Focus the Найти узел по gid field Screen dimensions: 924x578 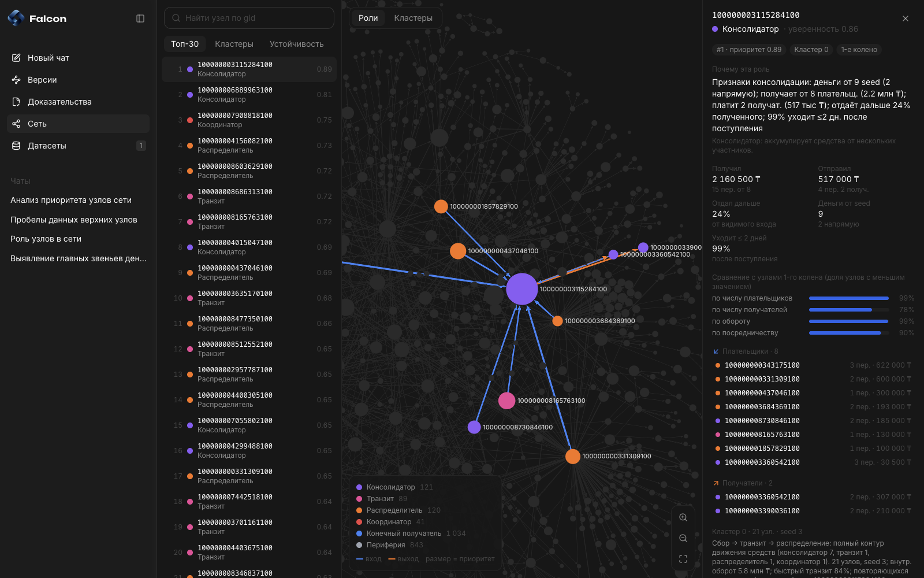(x=249, y=18)
